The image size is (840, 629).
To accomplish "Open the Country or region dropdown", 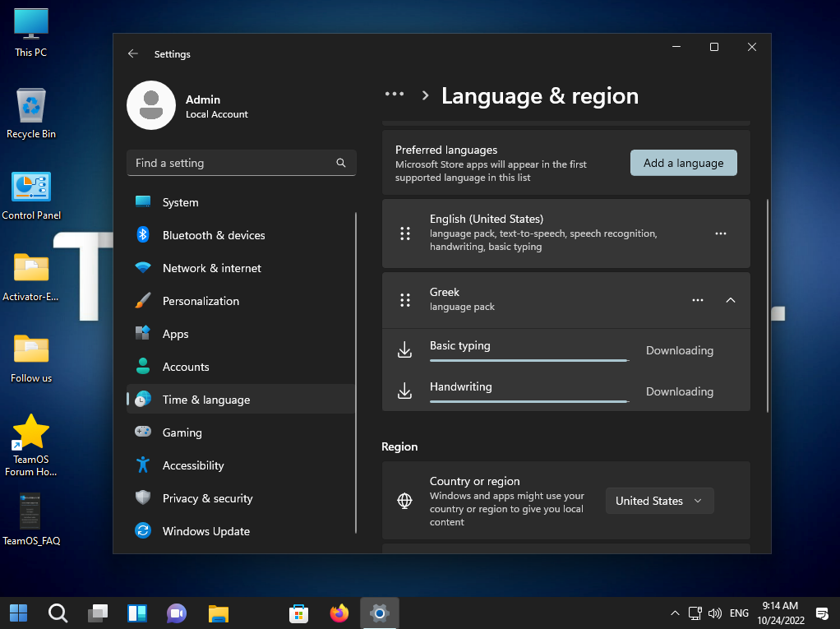I will [x=659, y=501].
